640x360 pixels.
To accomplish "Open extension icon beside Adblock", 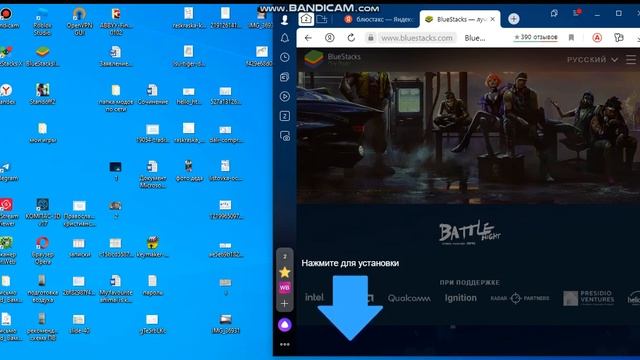I will click(619, 38).
